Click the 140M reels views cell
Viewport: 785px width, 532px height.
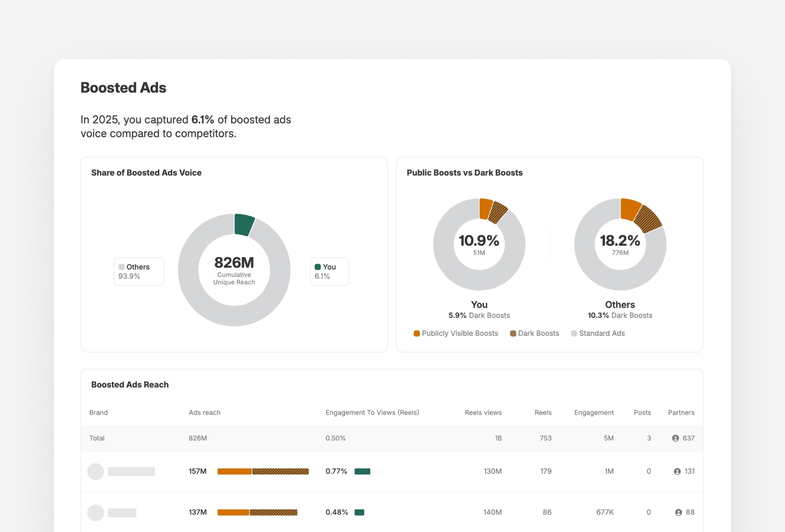point(493,512)
